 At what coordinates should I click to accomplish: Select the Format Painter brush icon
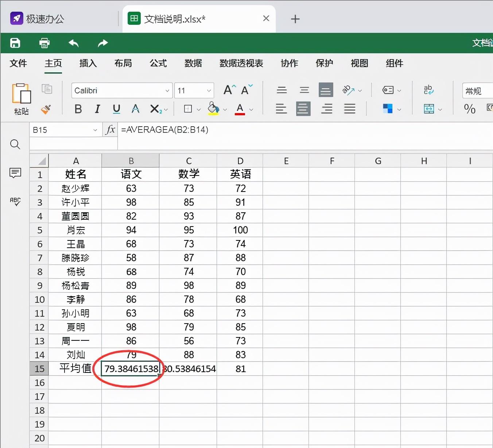46,109
